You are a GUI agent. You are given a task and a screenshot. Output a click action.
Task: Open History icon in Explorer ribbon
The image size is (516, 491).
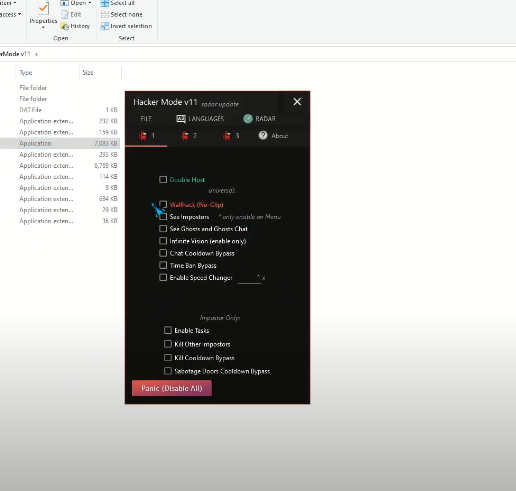(x=65, y=26)
